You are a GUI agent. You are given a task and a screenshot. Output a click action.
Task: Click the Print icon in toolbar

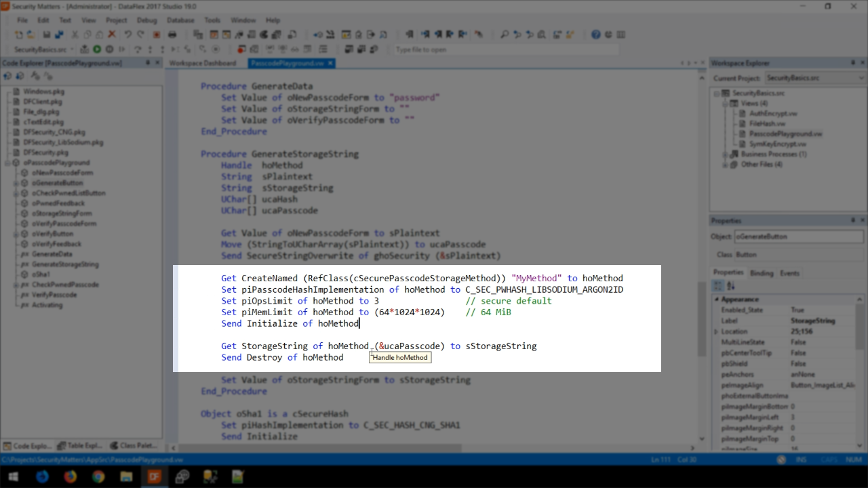pyautogui.click(x=172, y=35)
